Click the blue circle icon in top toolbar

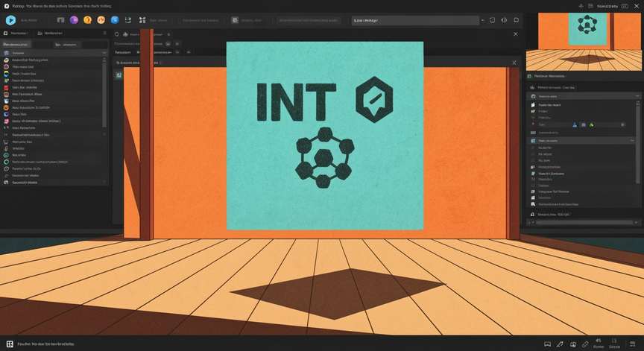coord(115,19)
